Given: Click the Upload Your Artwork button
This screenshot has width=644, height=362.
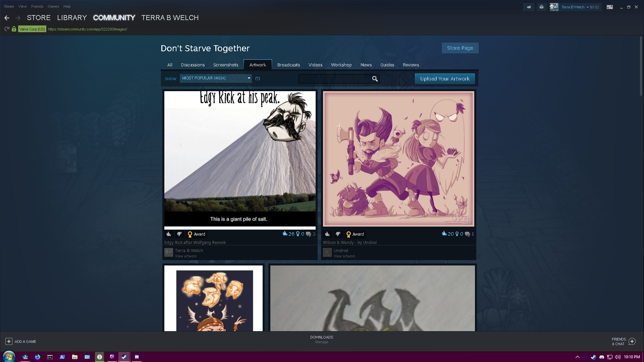Looking at the screenshot, I should tap(444, 79).
